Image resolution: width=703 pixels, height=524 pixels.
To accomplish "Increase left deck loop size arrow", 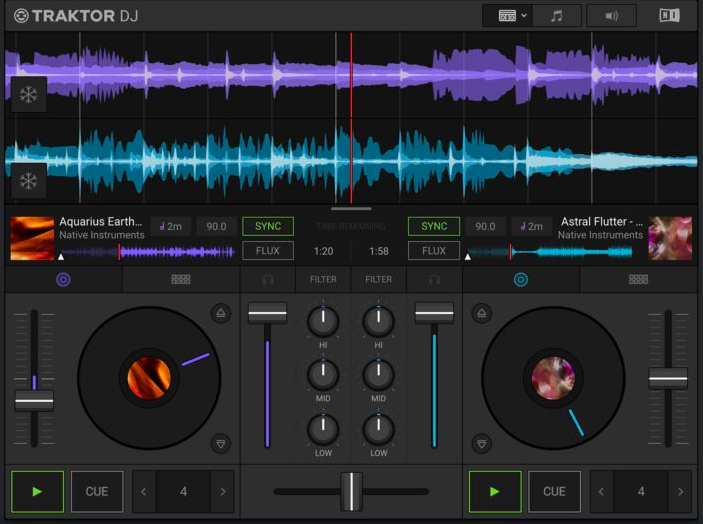I will point(223,492).
